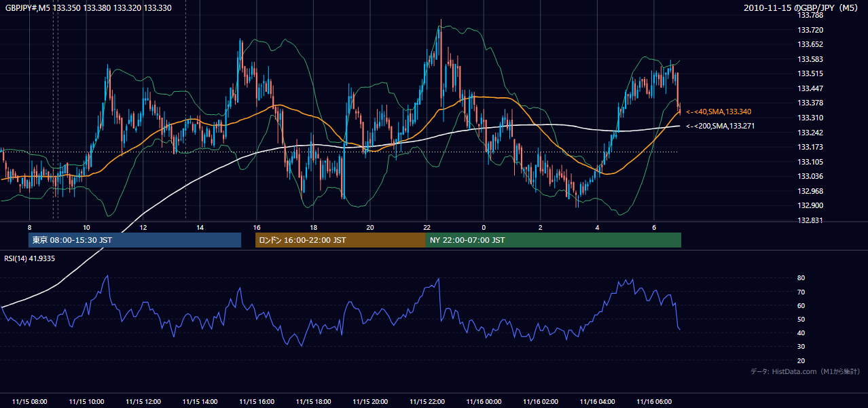Click the 133.242 price axis label
The height and width of the screenshot is (408, 868).
coord(810,133)
